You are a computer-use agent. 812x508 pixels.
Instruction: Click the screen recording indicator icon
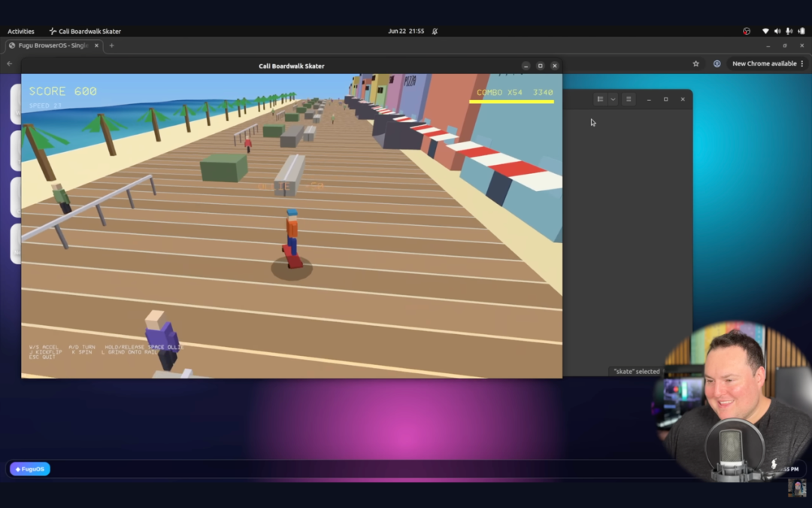(x=747, y=31)
